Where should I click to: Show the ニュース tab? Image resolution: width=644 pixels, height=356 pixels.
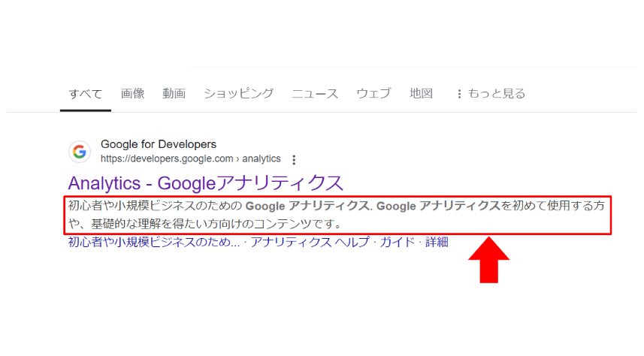(315, 94)
